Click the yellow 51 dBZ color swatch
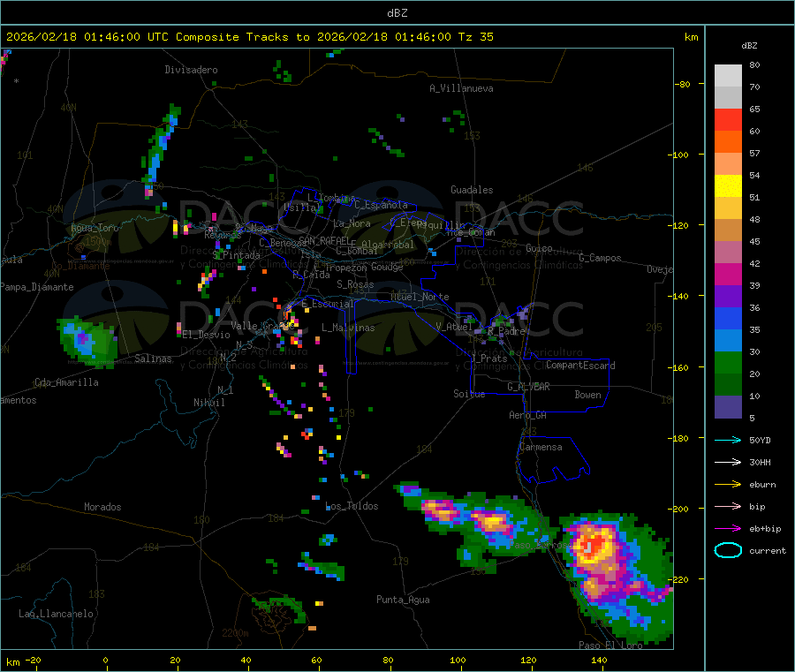This screenshot has width=795, height=672. pos(728,186)
